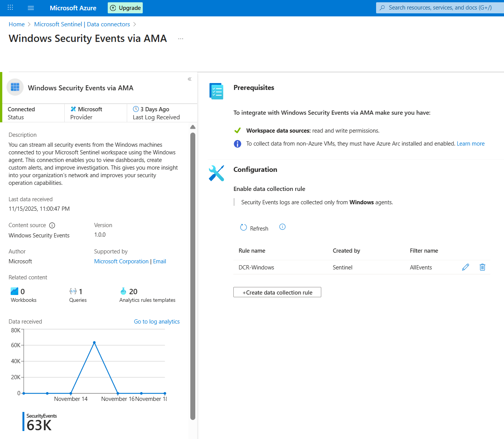Open Microsoft Sentinel Data connectors breadcrumb
504x439 pixels.
pos(82,24)
